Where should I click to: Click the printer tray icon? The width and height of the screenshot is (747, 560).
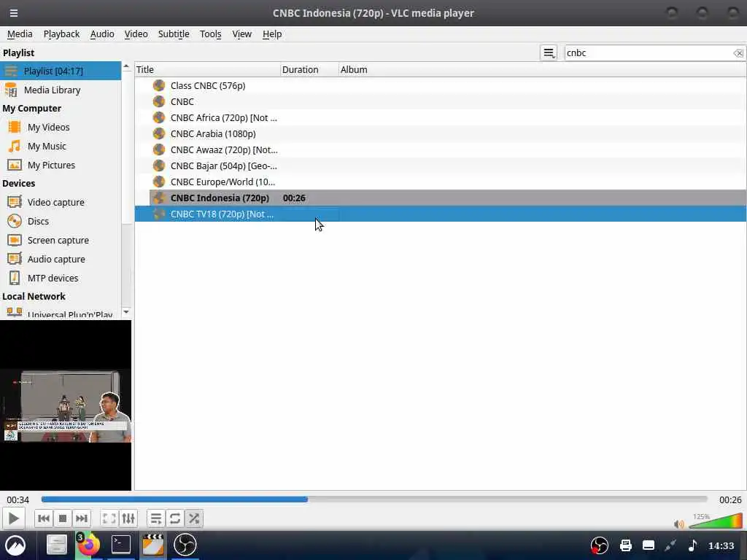click(625, 545)
